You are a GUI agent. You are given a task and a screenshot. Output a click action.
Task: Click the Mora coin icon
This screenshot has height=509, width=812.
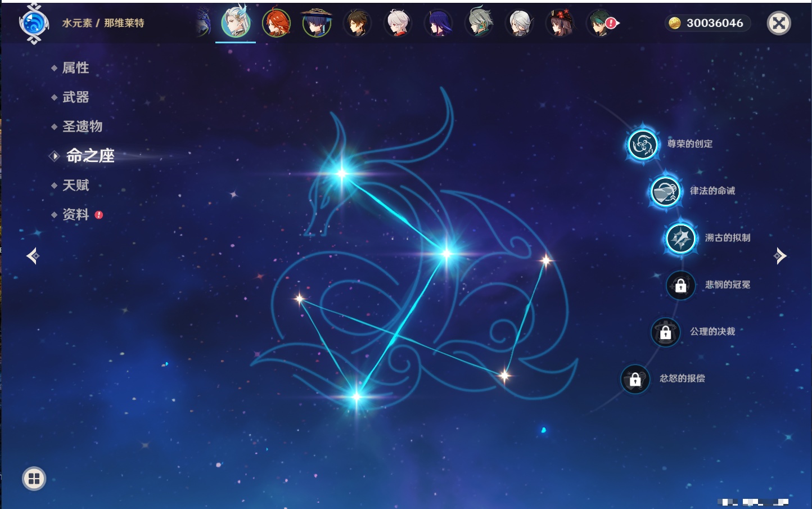[x=674, y=23]
